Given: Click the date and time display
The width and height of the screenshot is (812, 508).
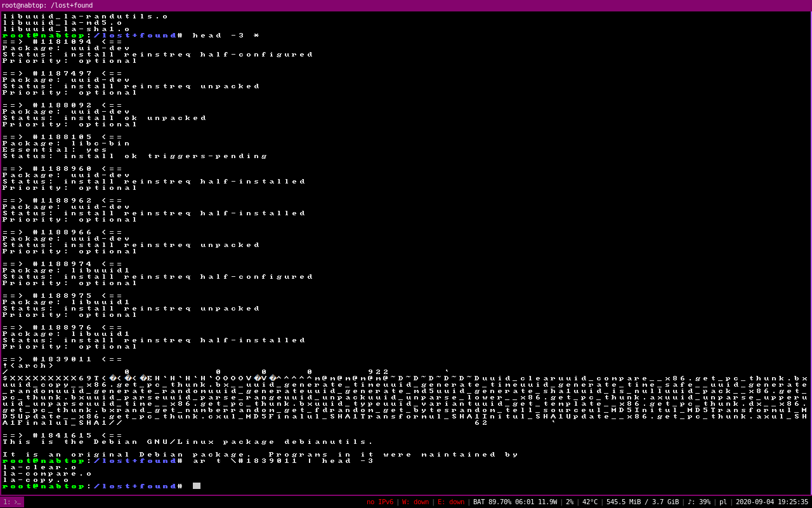Looking at the screenshot, I should [x=772, y=502].
